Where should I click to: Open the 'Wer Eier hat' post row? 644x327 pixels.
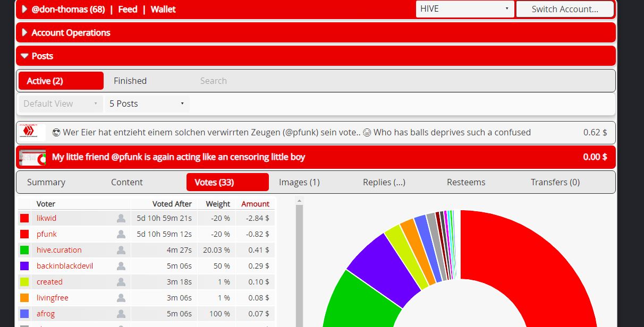(x=316, y=133)
